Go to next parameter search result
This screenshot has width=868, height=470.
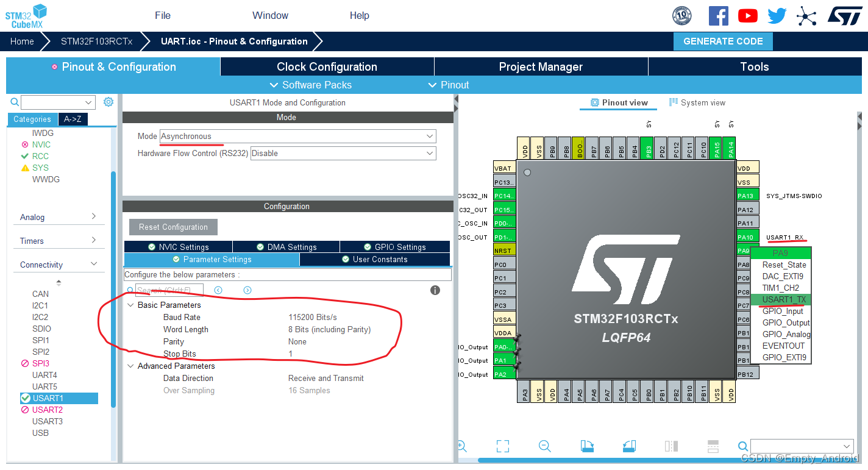coord(247,290)
